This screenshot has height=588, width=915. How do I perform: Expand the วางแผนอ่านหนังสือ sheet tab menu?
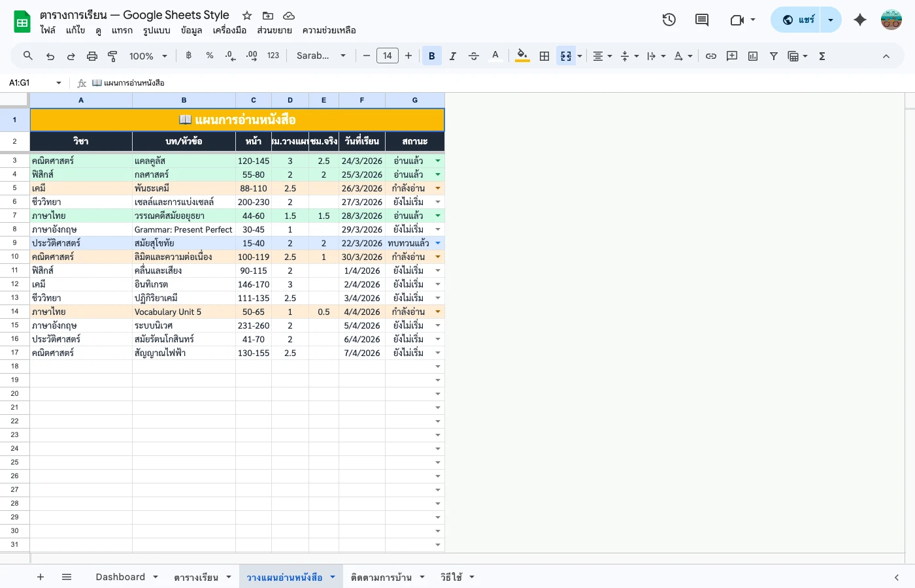tap(333, 577)
